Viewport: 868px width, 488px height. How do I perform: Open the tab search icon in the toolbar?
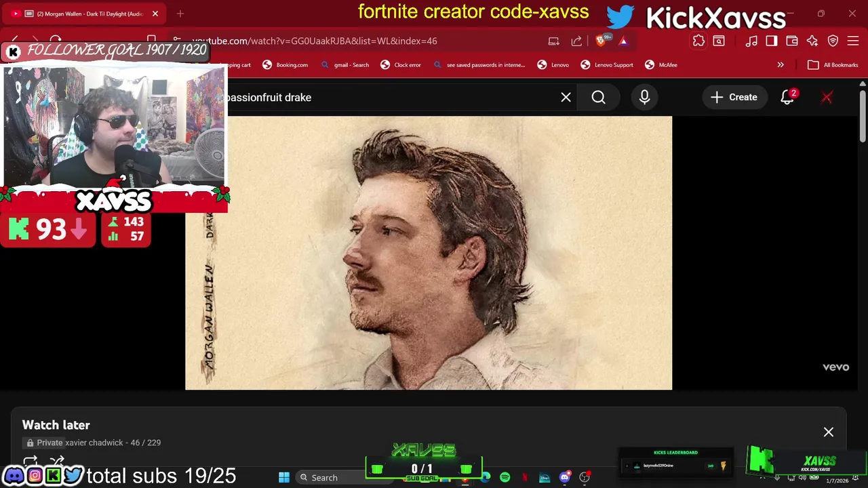pos(719,41)
